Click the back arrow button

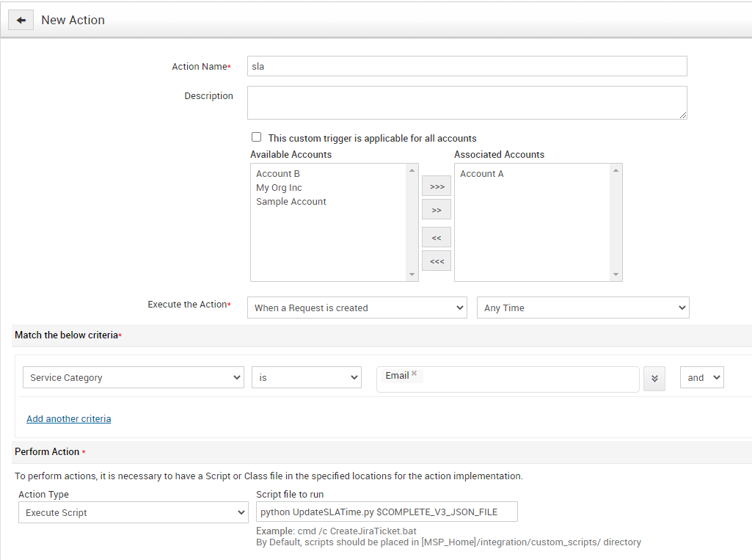[21, 21]
